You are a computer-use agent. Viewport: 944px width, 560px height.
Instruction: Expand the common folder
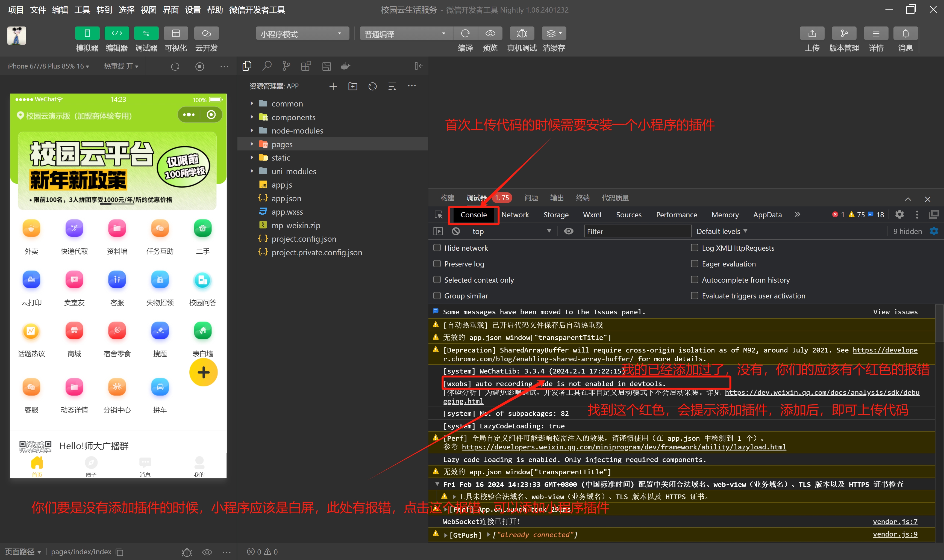(x=252, y=103)
